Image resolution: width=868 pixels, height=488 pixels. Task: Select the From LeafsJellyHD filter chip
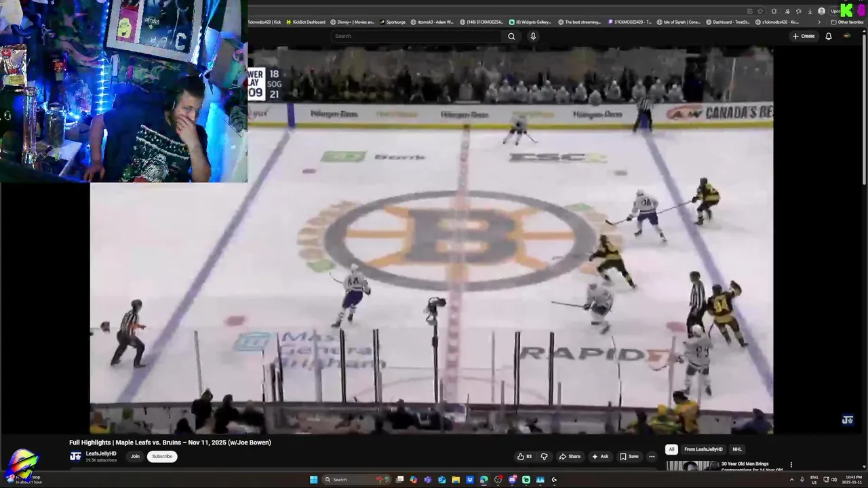[x=703, y=449]
